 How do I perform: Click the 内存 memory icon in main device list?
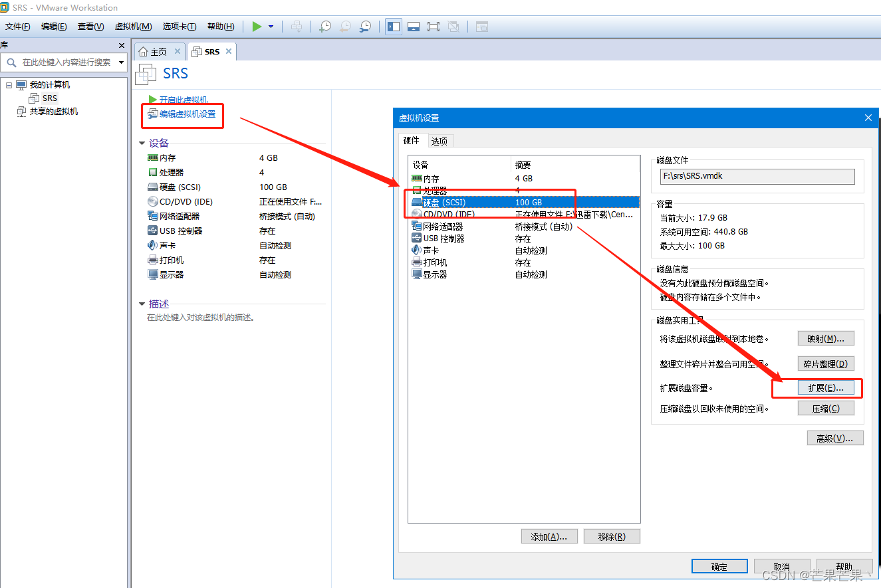click(153, 158)
